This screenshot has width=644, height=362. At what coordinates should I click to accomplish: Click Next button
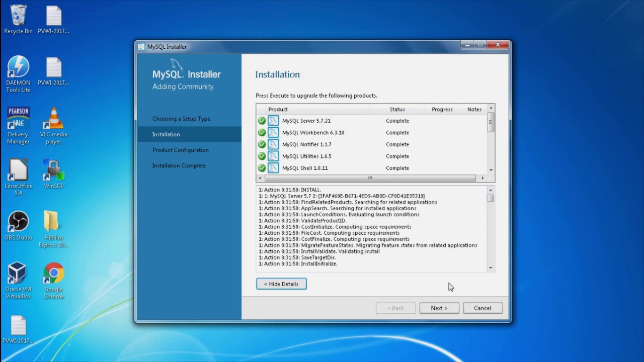pos(439,308)
